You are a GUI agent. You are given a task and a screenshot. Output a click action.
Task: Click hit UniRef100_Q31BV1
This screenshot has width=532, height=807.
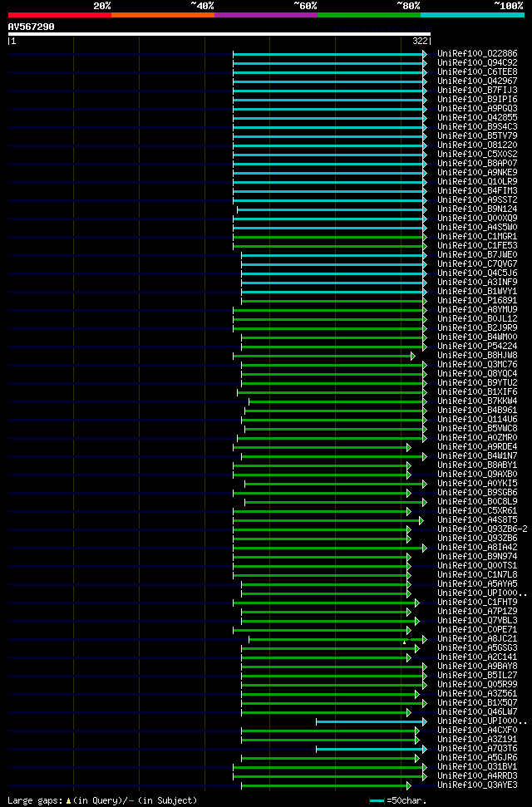(x=477, y=767)
